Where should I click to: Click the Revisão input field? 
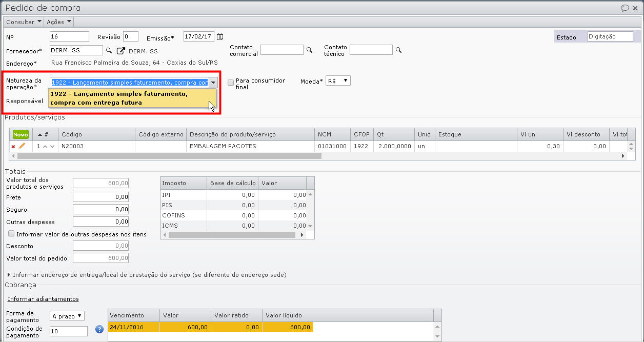coord(131,36)
